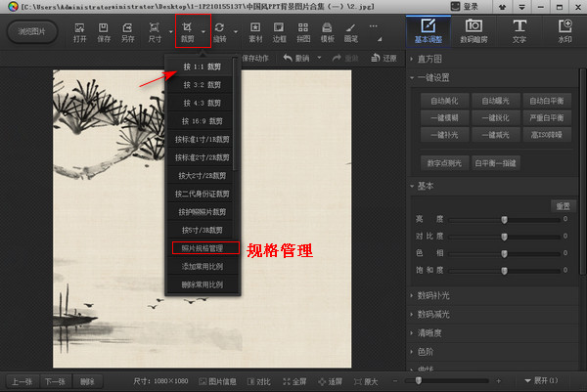This screenshot has height=392, width=587.
Task: Select the 旋转 (Rotate) tool icon
Action: tap(220, 32)
